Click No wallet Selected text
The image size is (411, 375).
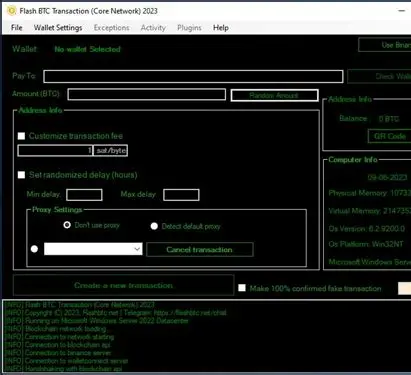(87, 49)
